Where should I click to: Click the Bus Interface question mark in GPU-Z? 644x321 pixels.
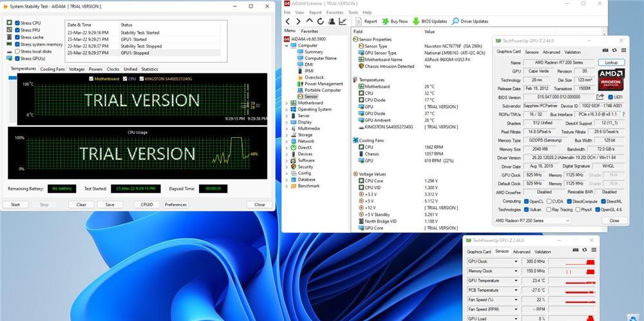(623, 115)
